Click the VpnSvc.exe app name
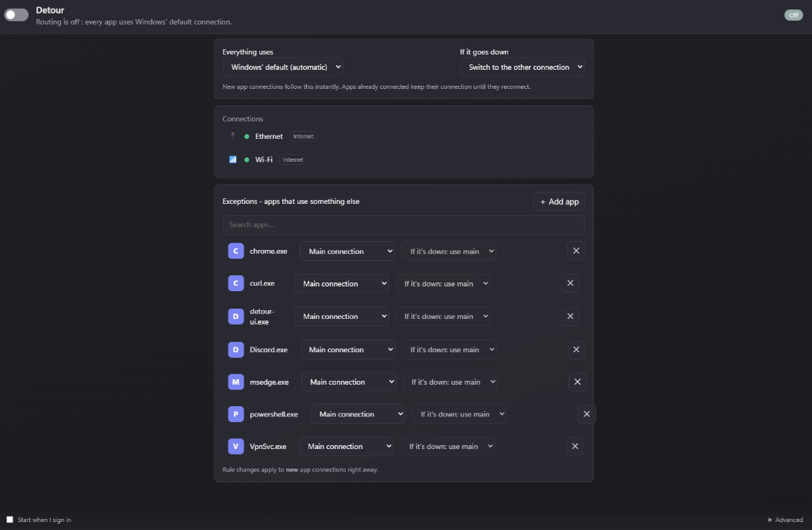Screen dimensions: 812x530 (268, 446)
